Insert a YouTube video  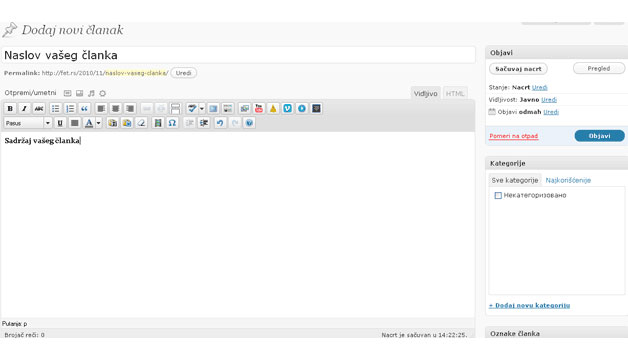tap(259, 109)
